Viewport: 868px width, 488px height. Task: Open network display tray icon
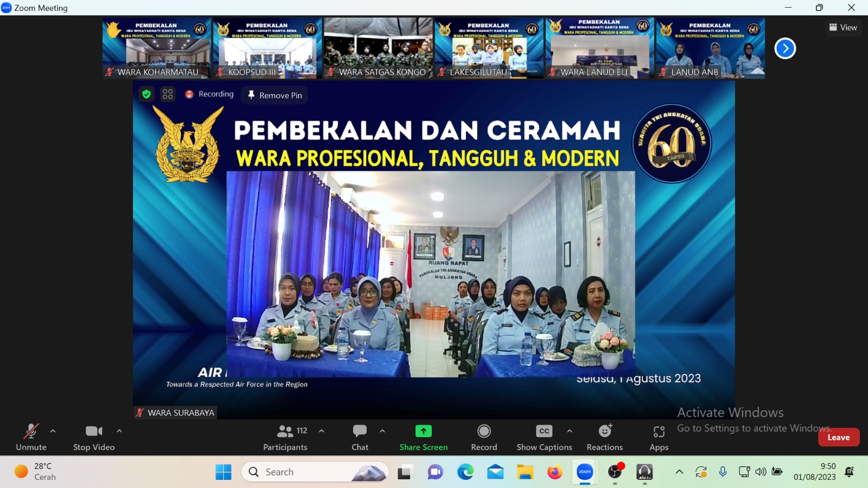tap(744, 472)
